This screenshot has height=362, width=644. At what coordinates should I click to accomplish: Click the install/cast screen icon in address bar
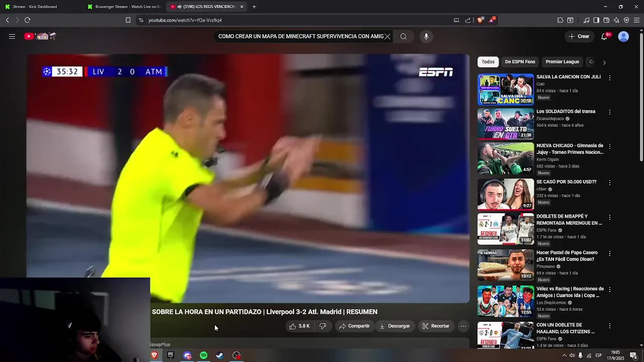(x=456, y=20)
